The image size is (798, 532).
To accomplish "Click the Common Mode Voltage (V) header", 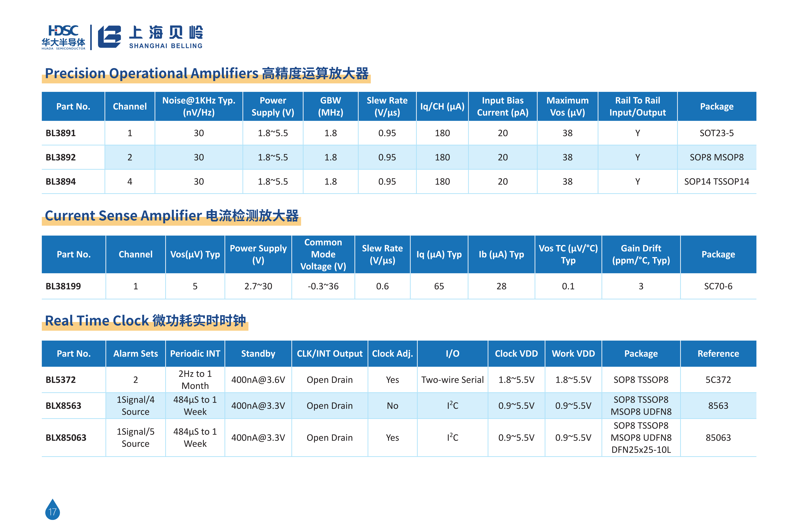I will [x=323, y=254].
